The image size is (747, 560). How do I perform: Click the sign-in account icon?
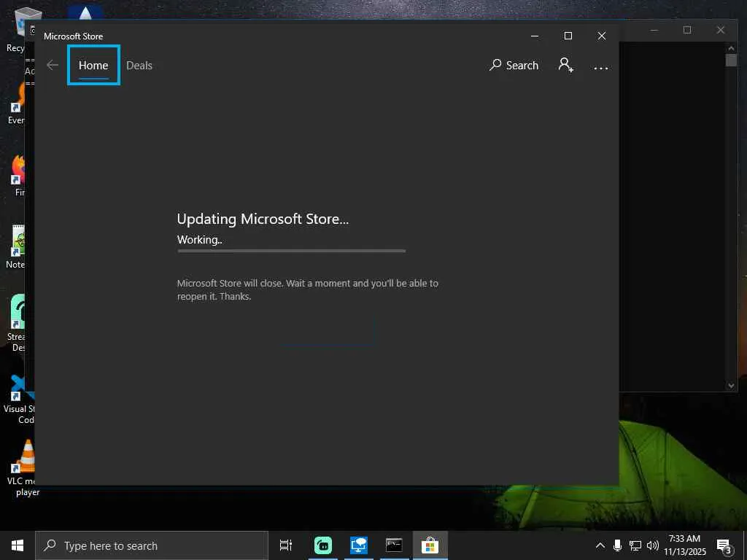click(x=565, y=65)
